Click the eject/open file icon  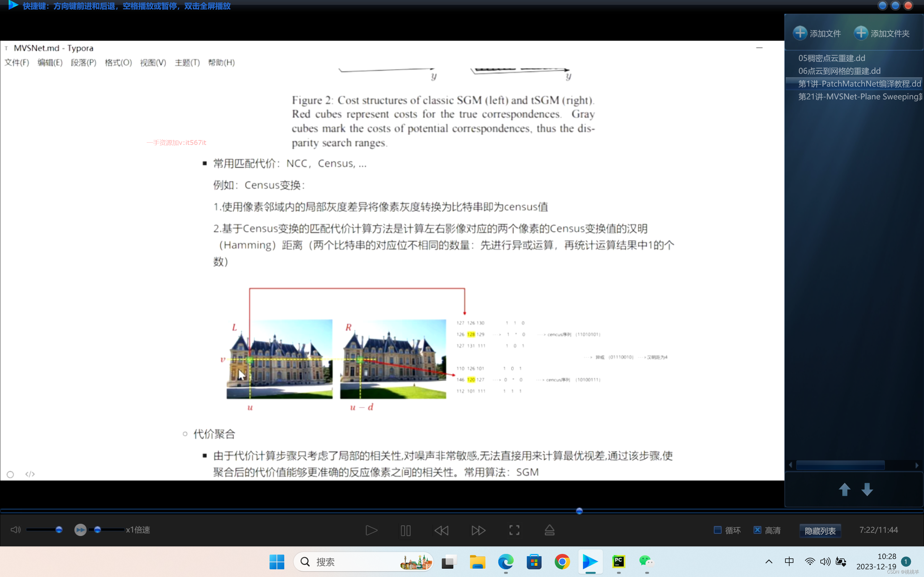pyautogui.click(x=550, y=530)
